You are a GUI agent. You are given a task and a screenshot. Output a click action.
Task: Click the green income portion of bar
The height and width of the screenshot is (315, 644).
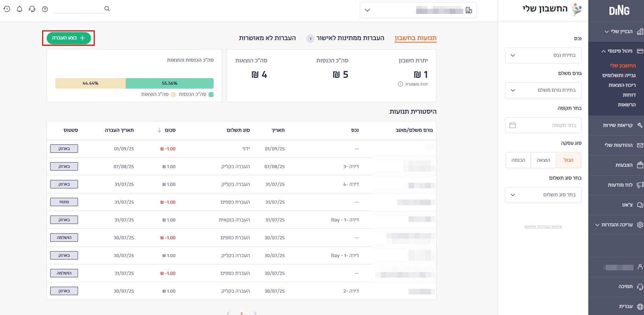169,83
